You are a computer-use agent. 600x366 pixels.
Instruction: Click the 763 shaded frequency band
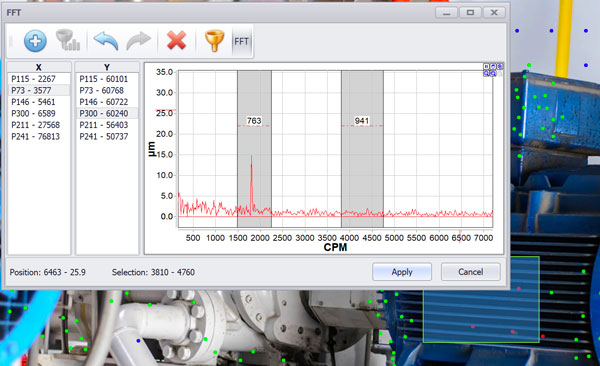[x=254, y=149]
